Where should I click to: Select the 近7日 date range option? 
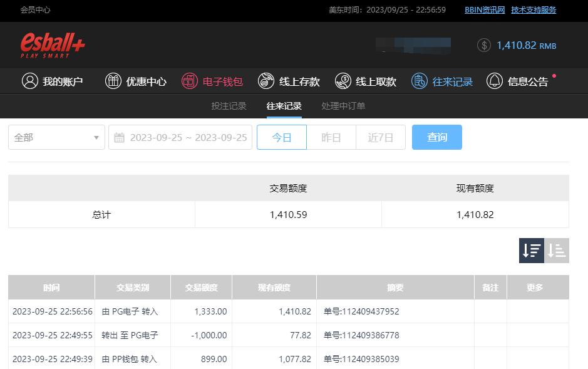(380, 138)
